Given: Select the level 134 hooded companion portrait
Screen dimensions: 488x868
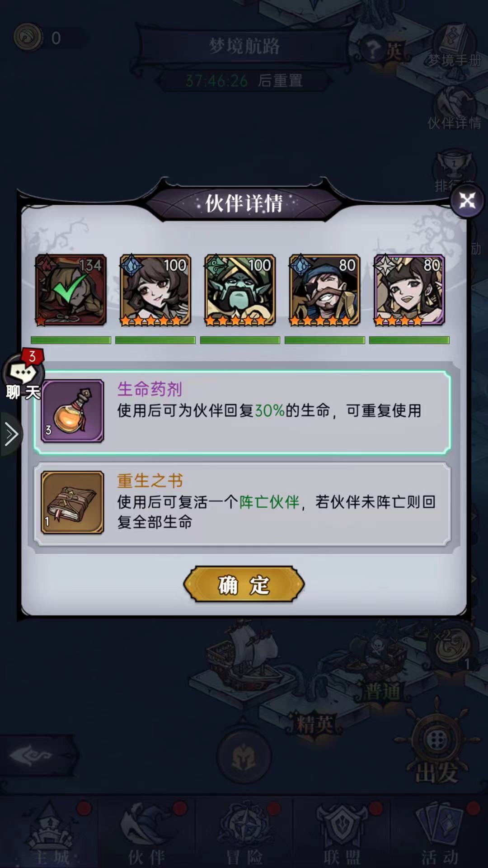Looking at the screenshot, I should [71, 290].
